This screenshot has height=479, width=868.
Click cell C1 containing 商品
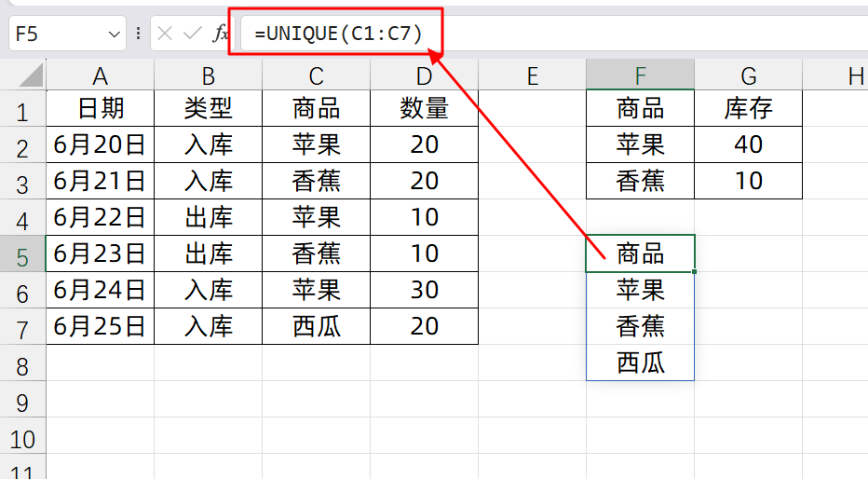316,108
